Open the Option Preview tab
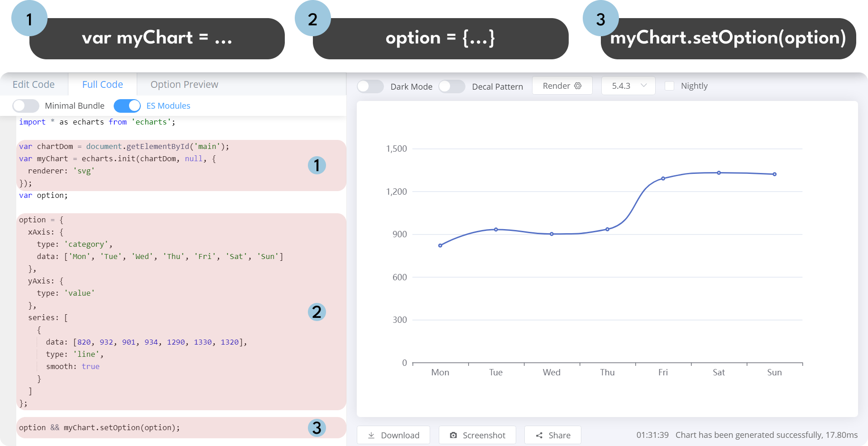Viewport: 868px width, 446px height. tap(184, 84)
